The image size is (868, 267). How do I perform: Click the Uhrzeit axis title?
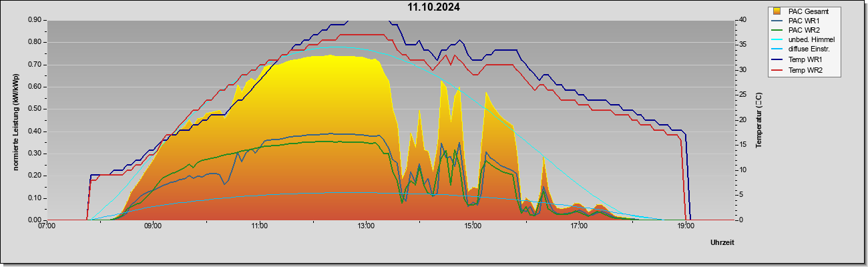tap(722, 243)
